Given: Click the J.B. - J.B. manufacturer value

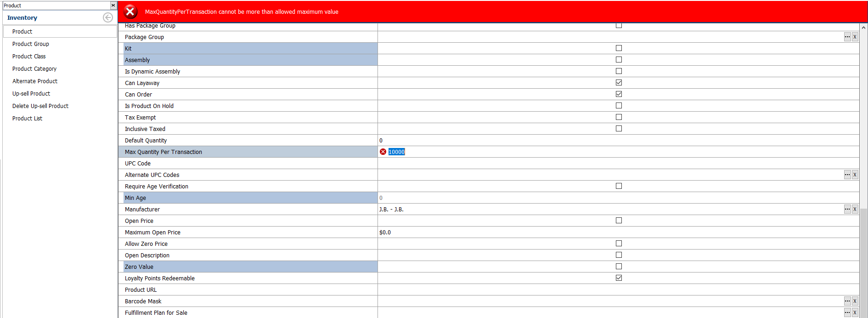Looking at the screenshot, I should click(391, 209).
